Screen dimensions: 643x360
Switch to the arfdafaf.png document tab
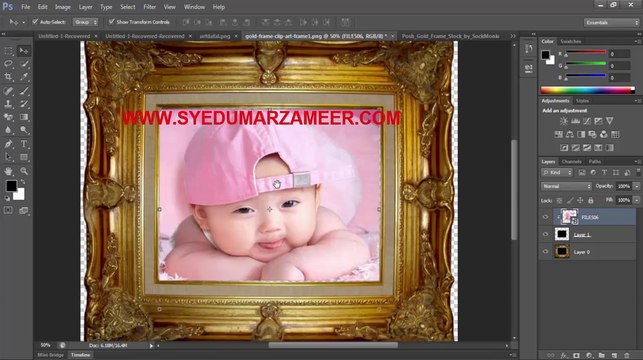(x=215, y=36)
